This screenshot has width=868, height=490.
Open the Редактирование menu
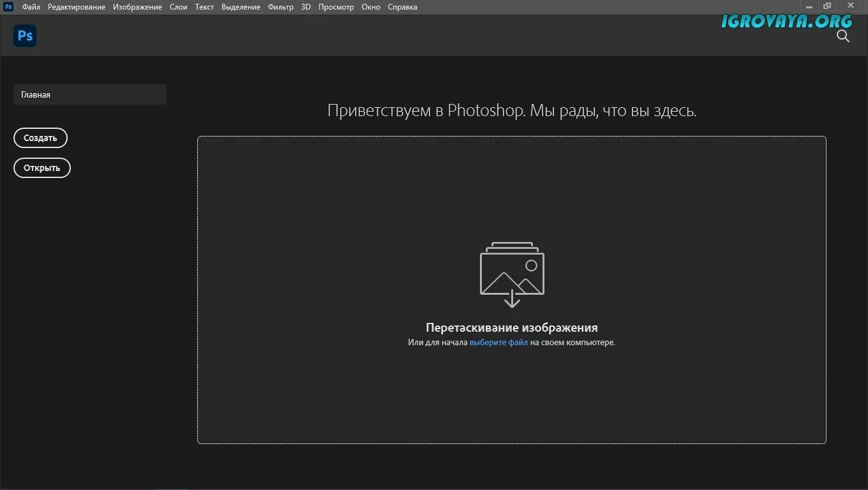click(77, 7)
